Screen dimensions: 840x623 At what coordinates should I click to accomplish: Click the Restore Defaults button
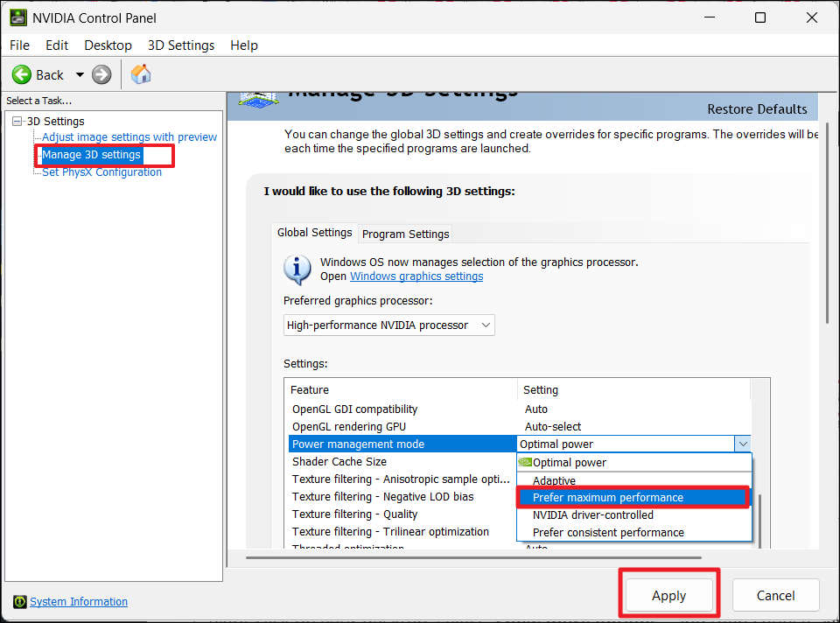[757, 109]
